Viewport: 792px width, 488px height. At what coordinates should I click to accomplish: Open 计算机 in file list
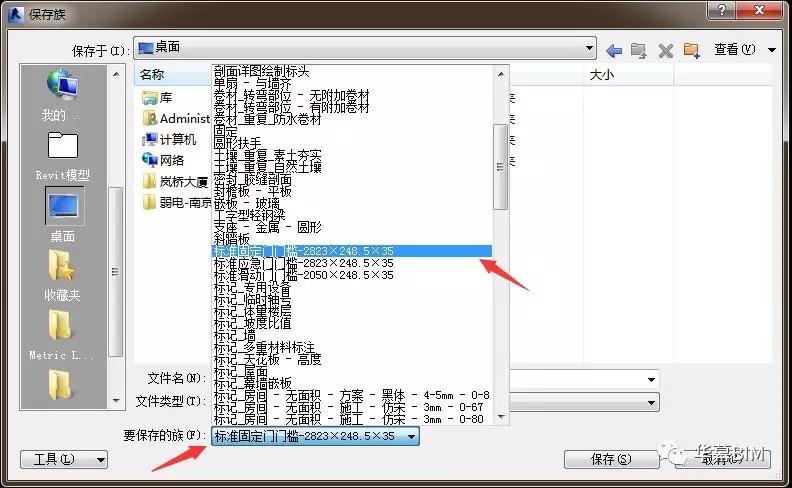169,139
